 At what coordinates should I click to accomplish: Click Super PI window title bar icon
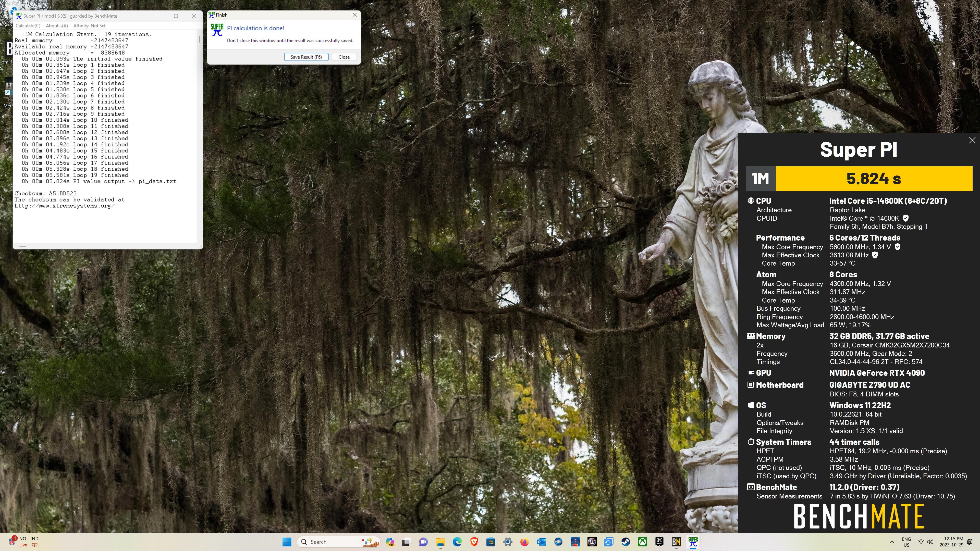pos(19,16)
